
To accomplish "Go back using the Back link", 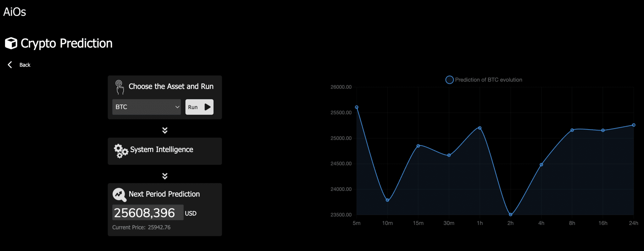I will coord(25,65).
